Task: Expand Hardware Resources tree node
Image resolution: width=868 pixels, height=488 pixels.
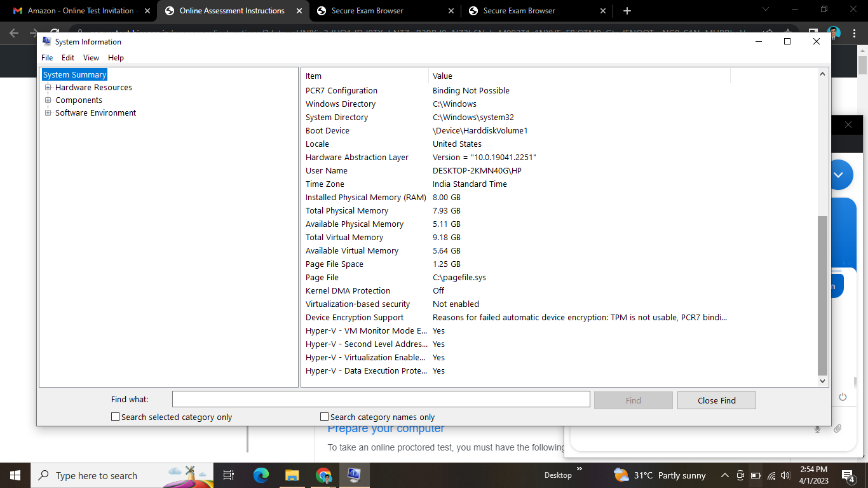Action: point(48,88)
